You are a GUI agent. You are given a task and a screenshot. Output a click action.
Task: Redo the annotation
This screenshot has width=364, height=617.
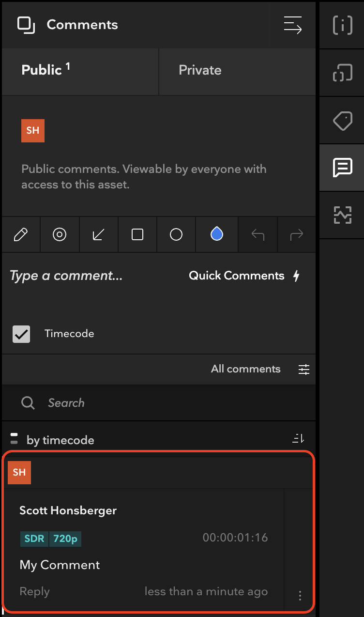(296, 235)
